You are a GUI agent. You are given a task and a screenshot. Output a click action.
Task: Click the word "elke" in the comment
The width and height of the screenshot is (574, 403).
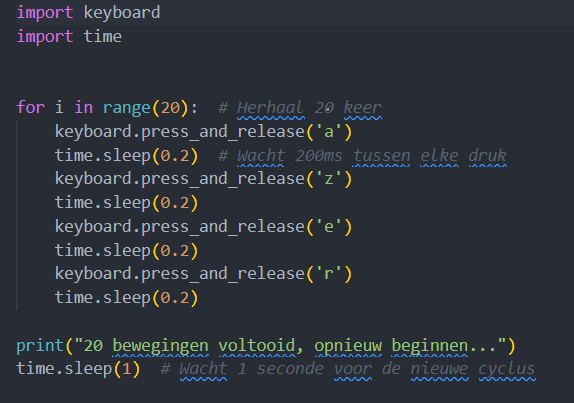[439, 156]
